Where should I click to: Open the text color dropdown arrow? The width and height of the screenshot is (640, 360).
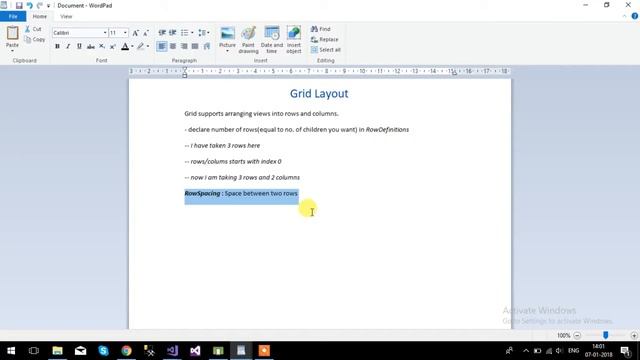tap(132, 47)
